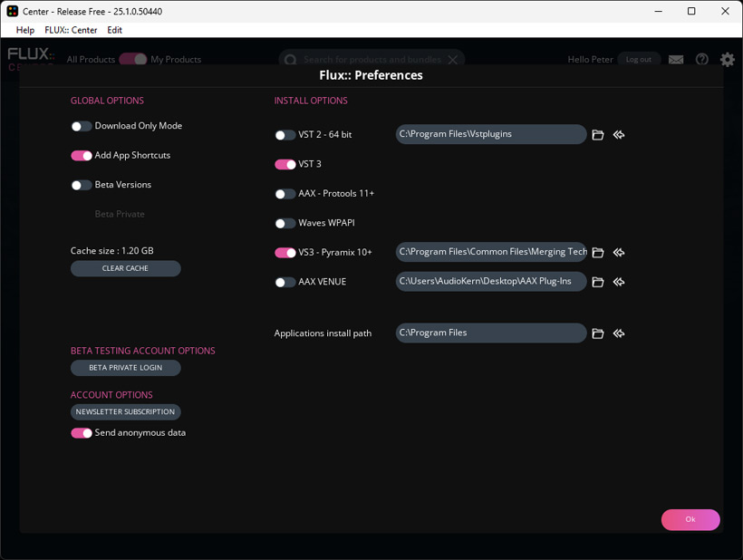This screenshot has width=743, height=560.
Task: Click the INSTALL OPTIONS heading
Action: click(311, 101)
